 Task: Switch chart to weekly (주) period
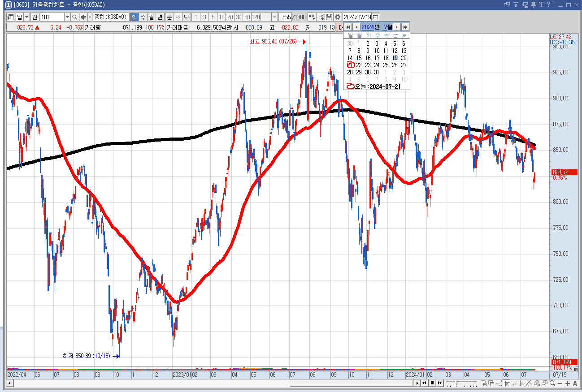143,17
